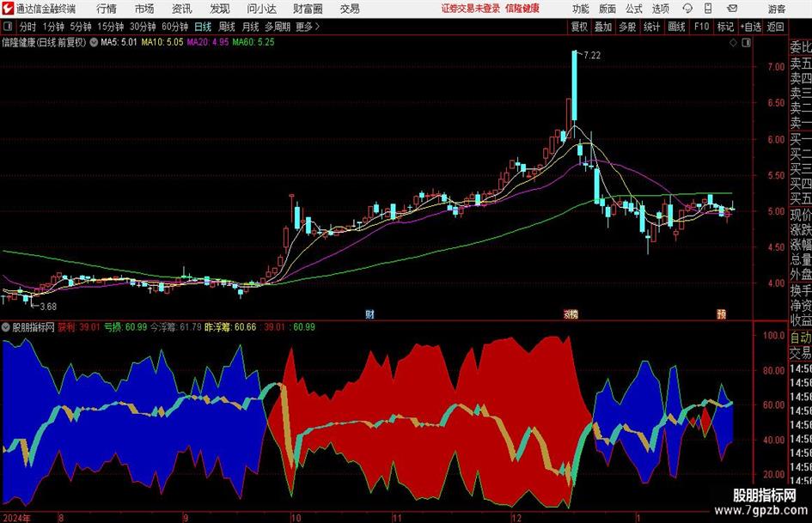The image size is (812, 523).
Task: Click the MA60: 5.25 indicator value
Action: point(253,42)
